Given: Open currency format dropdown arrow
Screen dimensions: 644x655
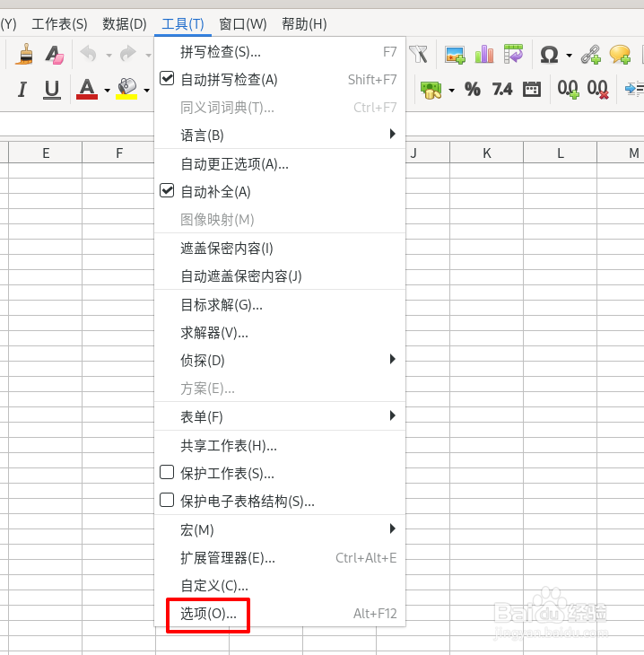Looking at the screenshot, I should 451,91.
